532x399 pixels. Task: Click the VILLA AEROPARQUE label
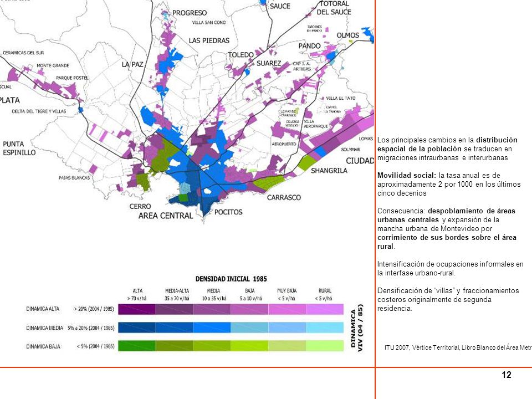tap(315, 124)
